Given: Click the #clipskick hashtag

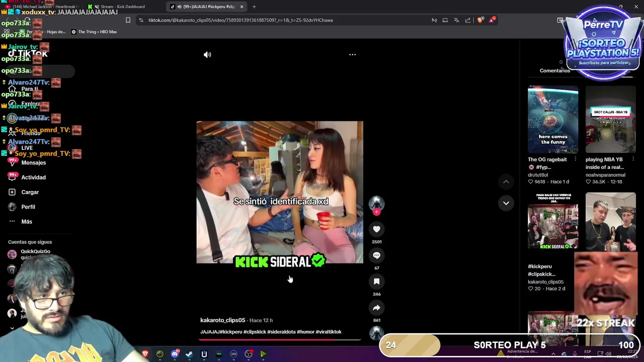Looking at the screenshot, I should pos(255,332).
